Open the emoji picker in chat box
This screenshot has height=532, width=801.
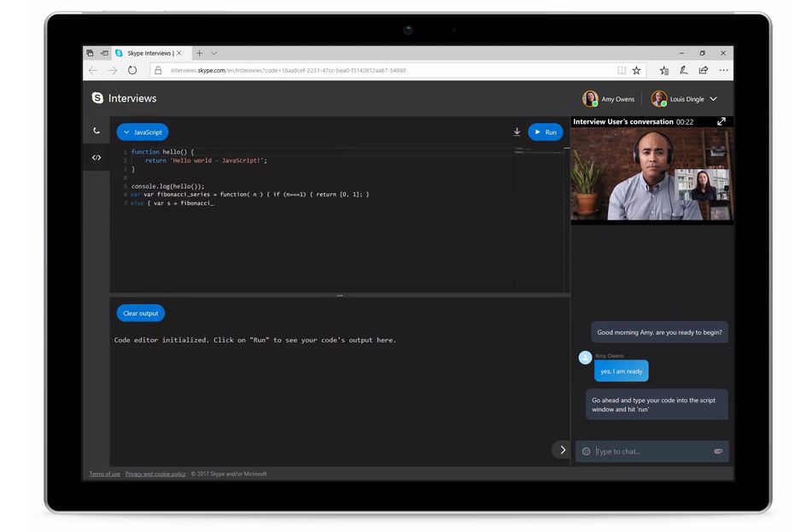(x=586, y=451)
